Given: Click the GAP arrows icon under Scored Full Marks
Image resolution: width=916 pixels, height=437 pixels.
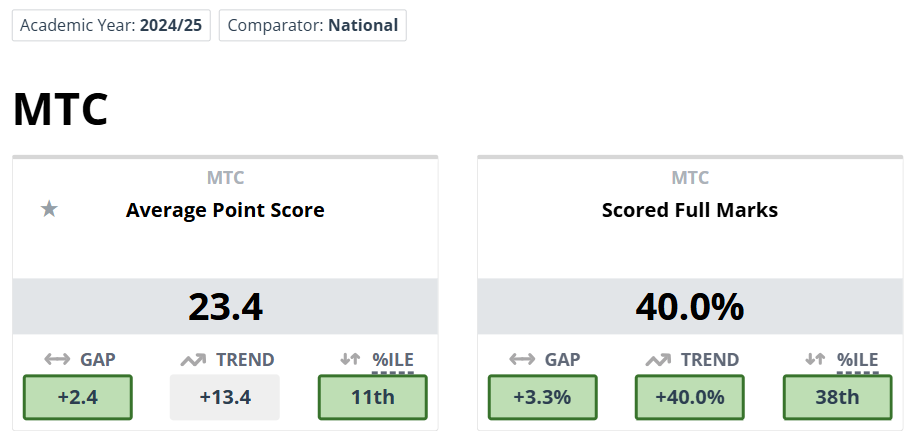Looking at the screenshot, I should tap(522, 360).
